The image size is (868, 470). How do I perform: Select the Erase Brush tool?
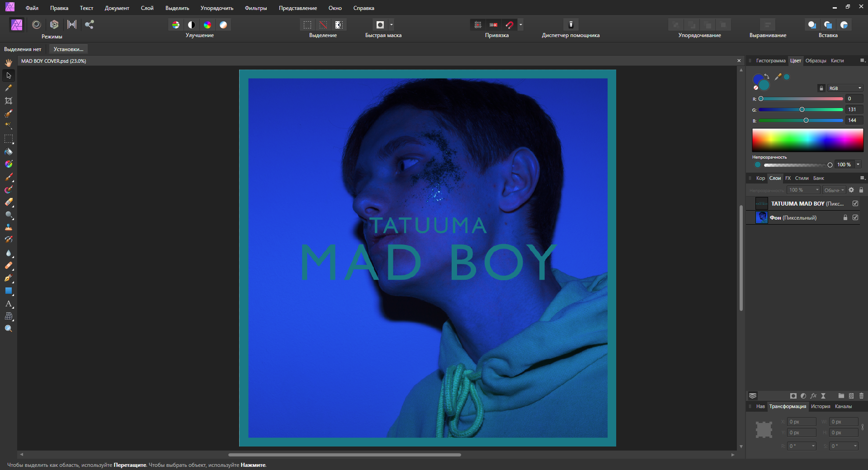pyautogui.click(x=9, y=202)
